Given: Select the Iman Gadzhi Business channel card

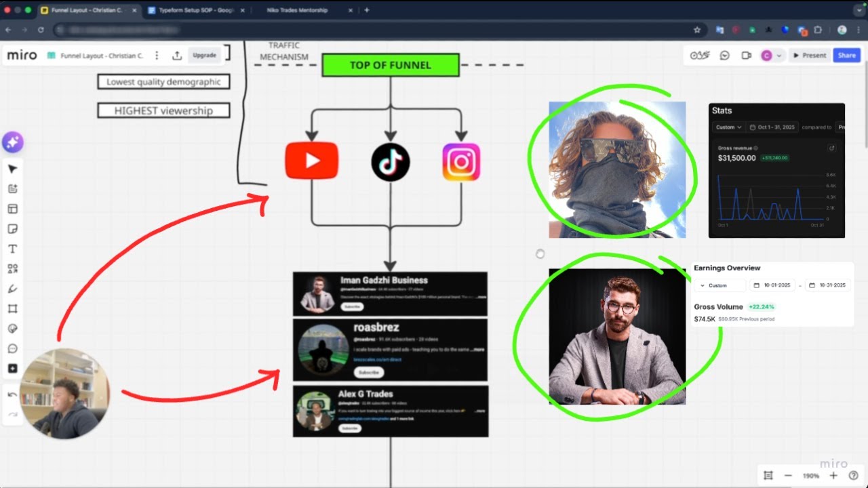Looking at the screenshot, I should pos(390,294).
